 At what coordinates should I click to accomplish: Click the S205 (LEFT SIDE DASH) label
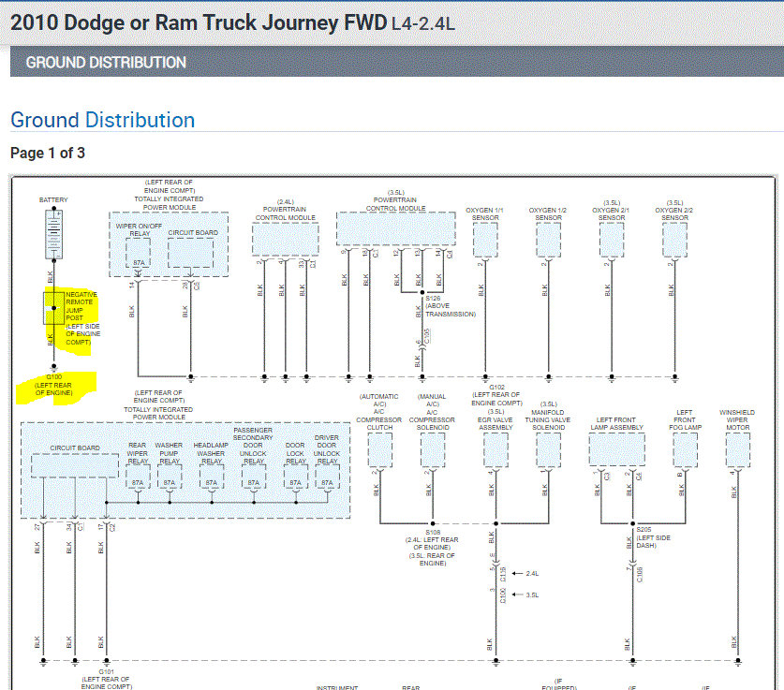[654, 537]
